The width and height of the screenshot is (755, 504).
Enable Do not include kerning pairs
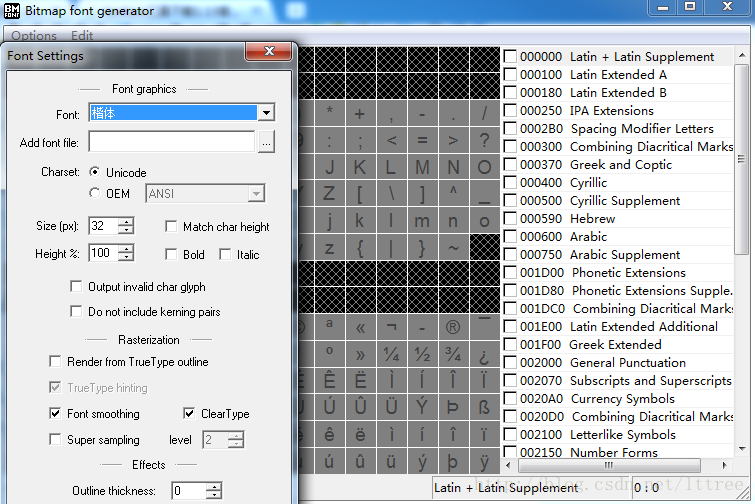(76, 311)
